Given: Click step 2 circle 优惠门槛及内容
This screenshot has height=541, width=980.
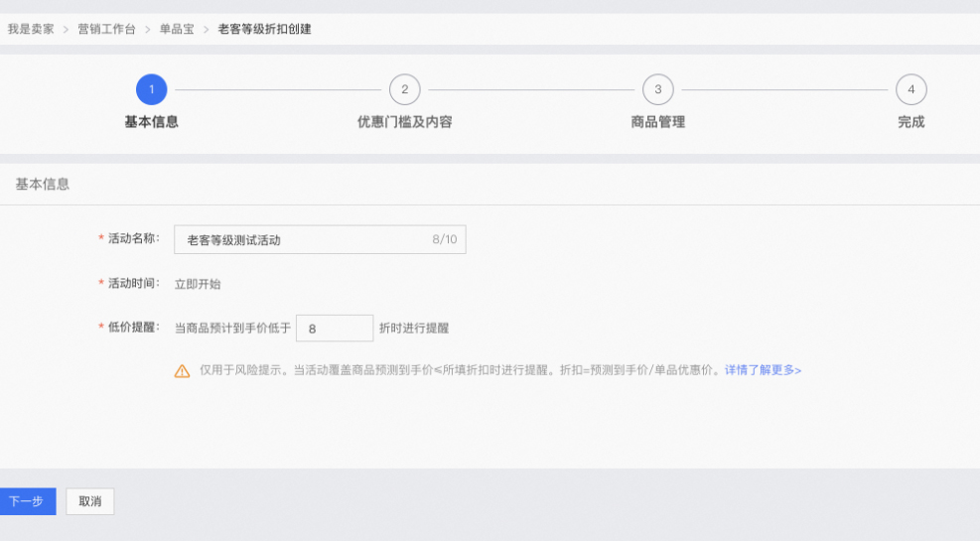Looking at the screenshot, I should pyautogui.click(x=405, y=89).
